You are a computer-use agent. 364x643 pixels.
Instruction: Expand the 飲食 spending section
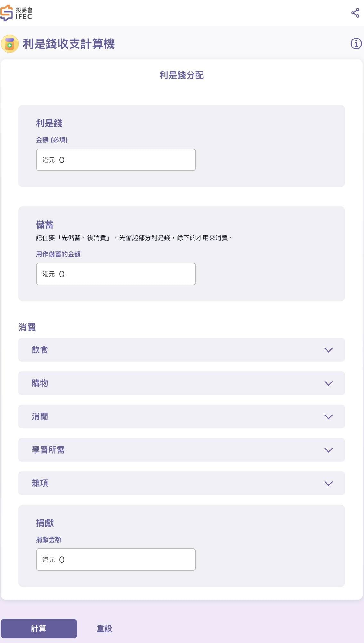point(160,350)
